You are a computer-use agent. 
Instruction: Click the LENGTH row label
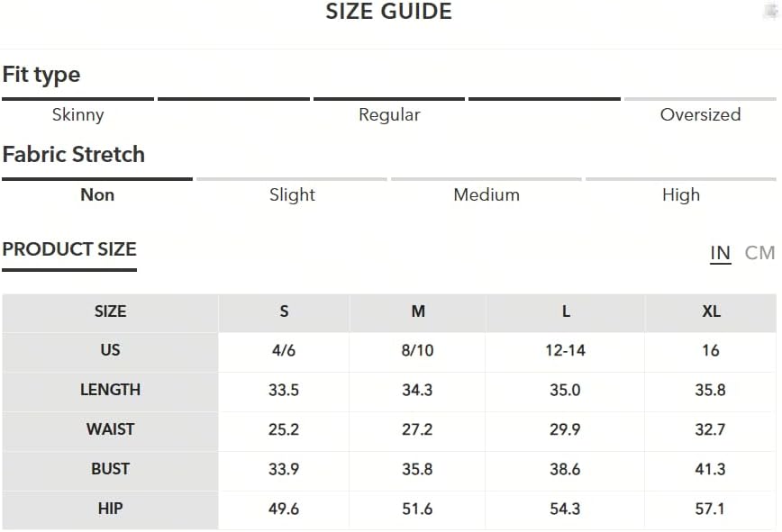[110, 390]
